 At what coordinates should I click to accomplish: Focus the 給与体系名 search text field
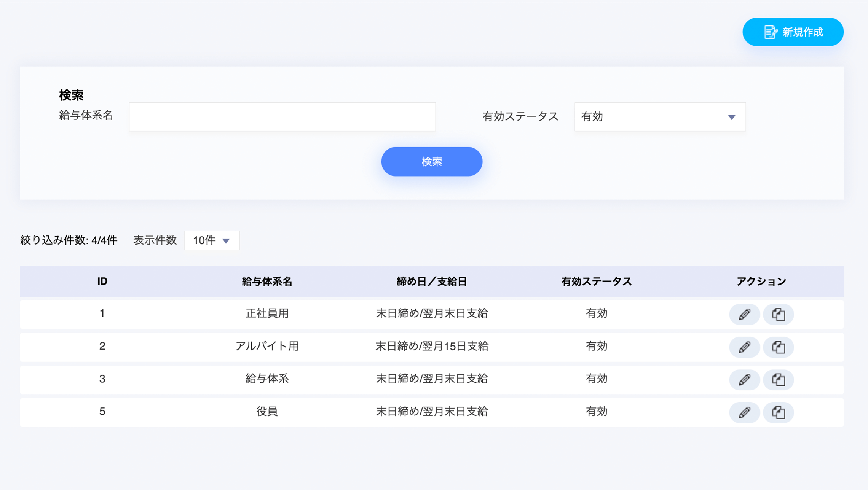point(282,117)
